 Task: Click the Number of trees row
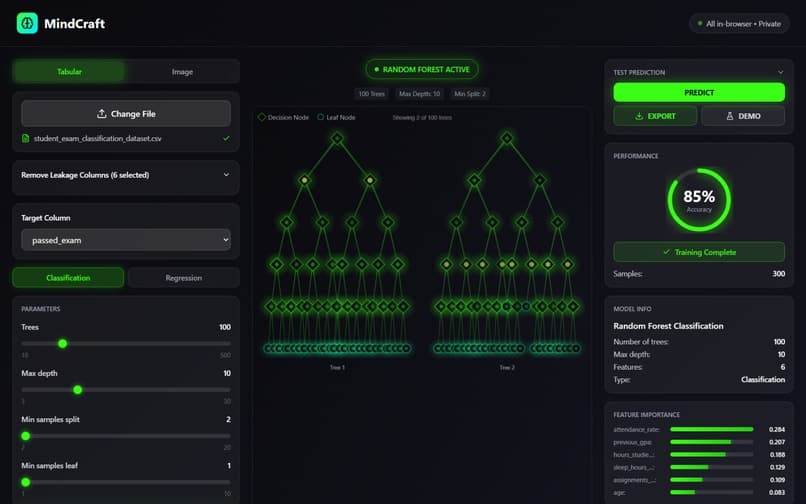point(699,341)
